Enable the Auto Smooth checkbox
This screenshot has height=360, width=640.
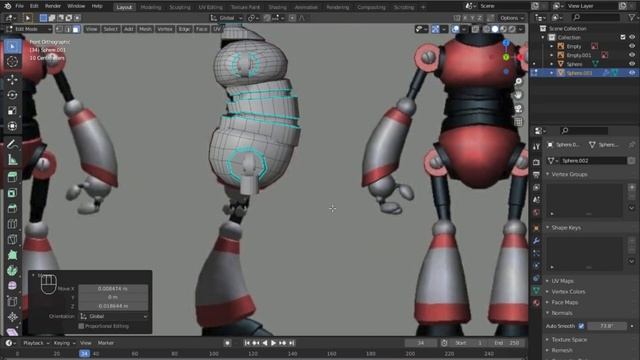point(581,326)
